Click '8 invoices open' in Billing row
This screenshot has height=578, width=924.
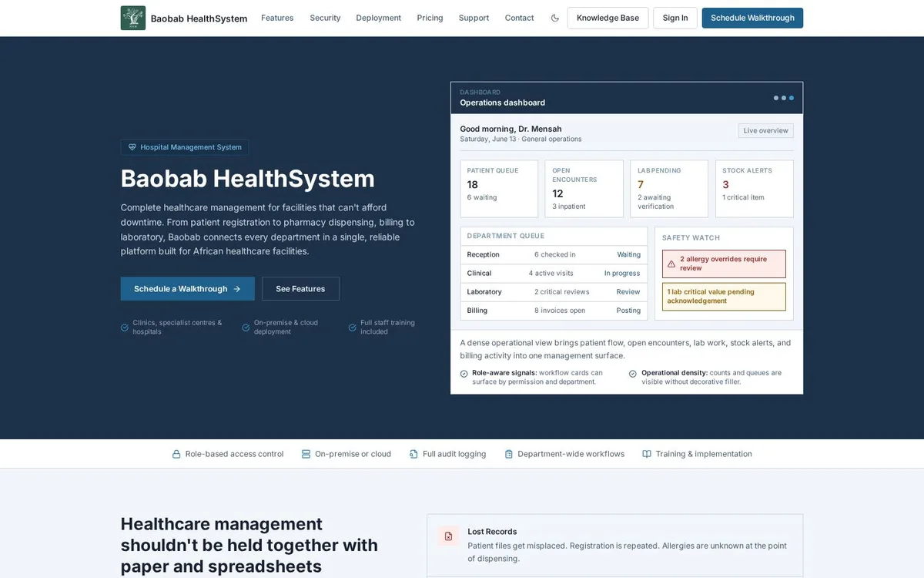tap(560, 311)
